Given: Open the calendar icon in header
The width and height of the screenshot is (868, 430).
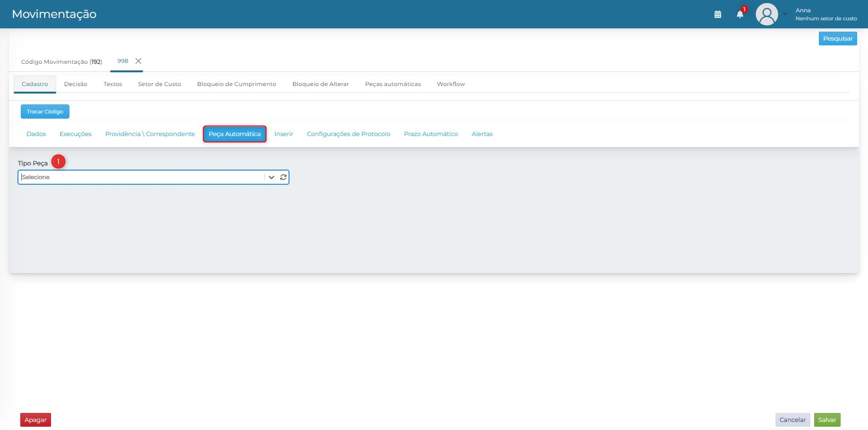Looking at the screenshot, I should (717, 14).
